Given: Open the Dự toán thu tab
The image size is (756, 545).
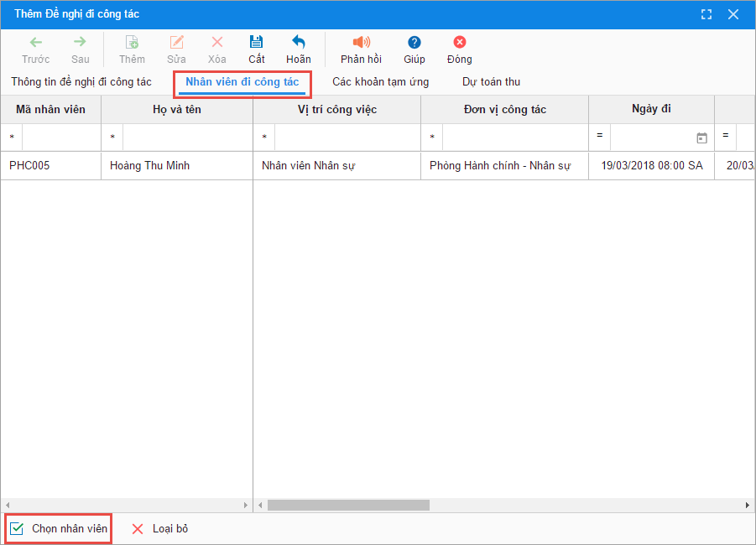Looking at the screenshot, I should click(491, 82).
